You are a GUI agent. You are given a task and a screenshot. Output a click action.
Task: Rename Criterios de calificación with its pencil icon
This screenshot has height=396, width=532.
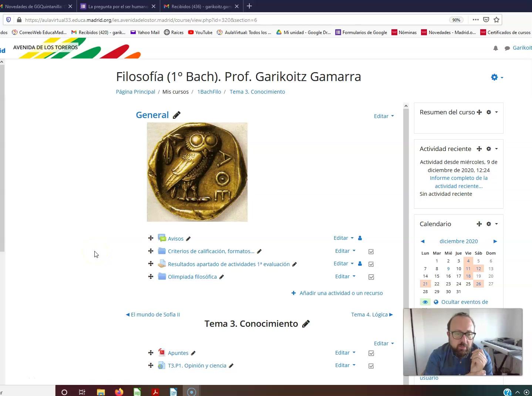[259, 251]
